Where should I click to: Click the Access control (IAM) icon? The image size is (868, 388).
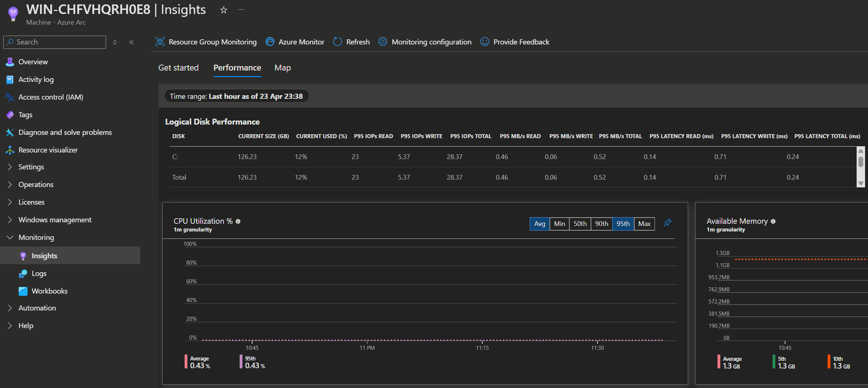pyautogui.click(x=10, y=97)
